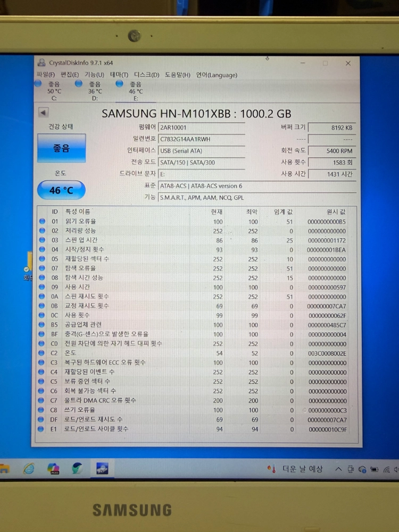Image resolution: width=399 pixels, height=532 pixels.
Task: Open the 언어(Language) menu
Action: coord(217,75)
